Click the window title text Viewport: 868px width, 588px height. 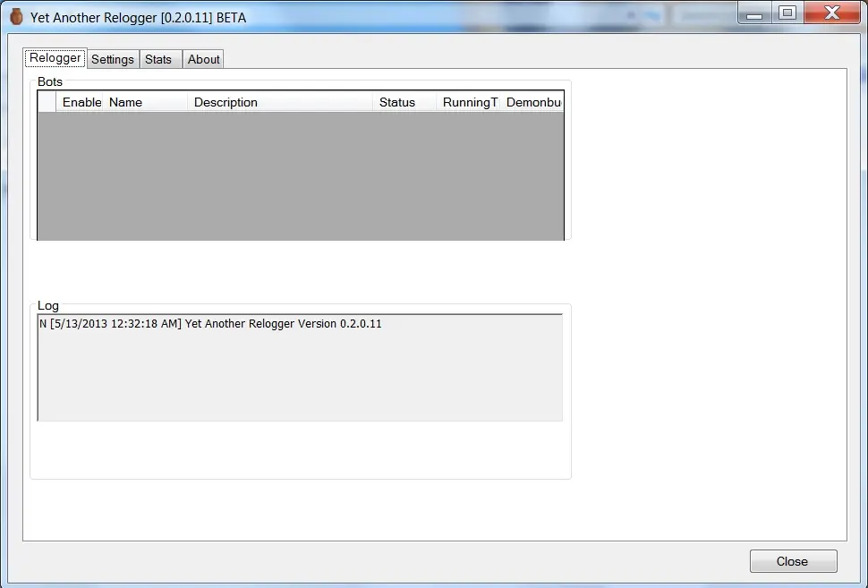click(138, 17)
